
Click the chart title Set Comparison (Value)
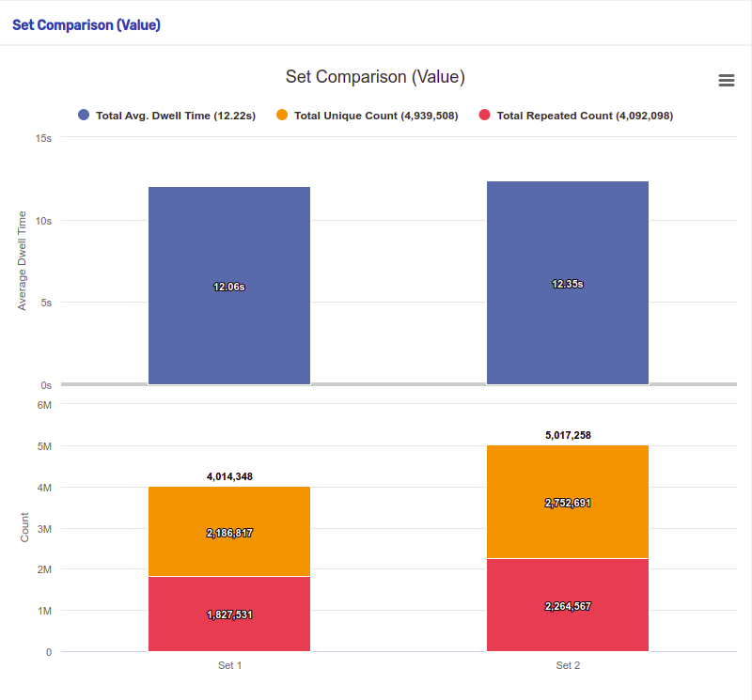[x=375, y=77]
